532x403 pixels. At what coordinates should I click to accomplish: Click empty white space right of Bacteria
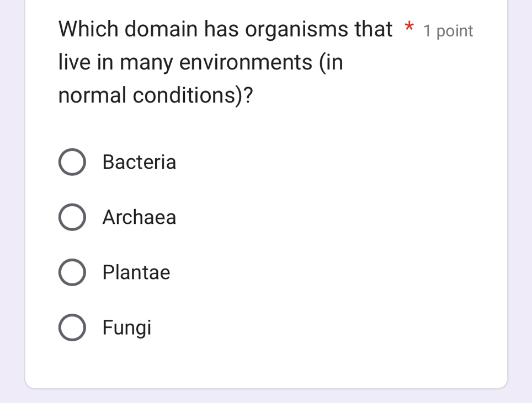(331, 162)
